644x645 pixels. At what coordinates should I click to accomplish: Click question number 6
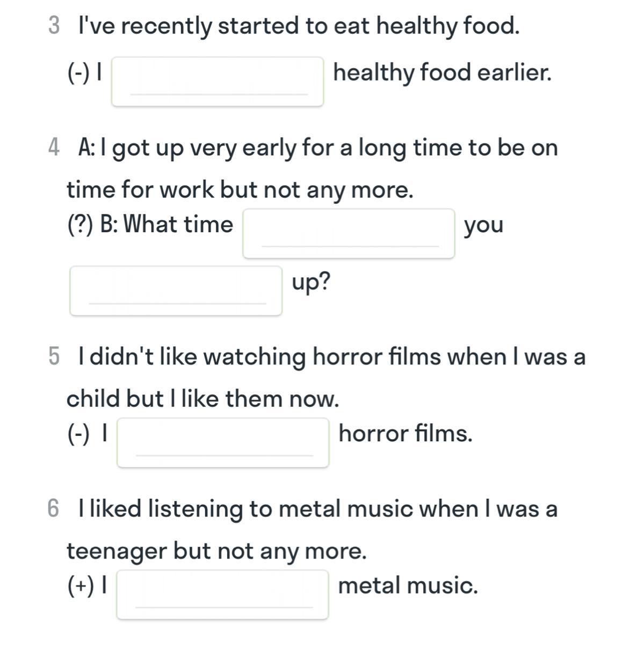53,508
